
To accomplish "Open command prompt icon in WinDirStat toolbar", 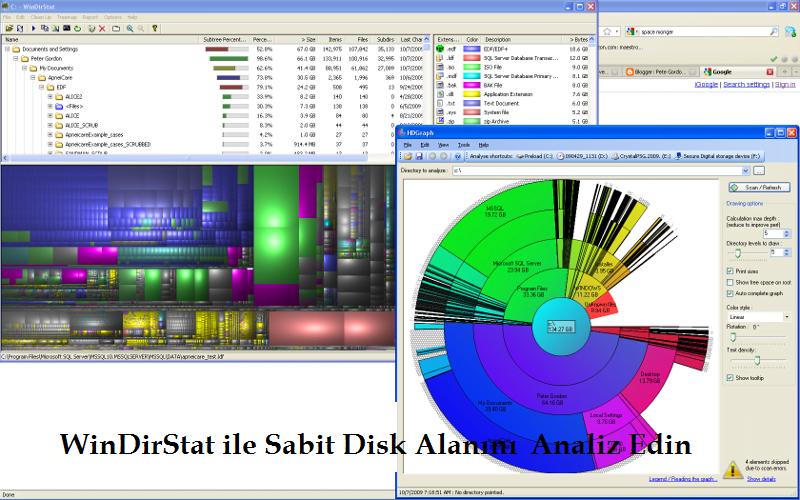I will click(66, 29).
